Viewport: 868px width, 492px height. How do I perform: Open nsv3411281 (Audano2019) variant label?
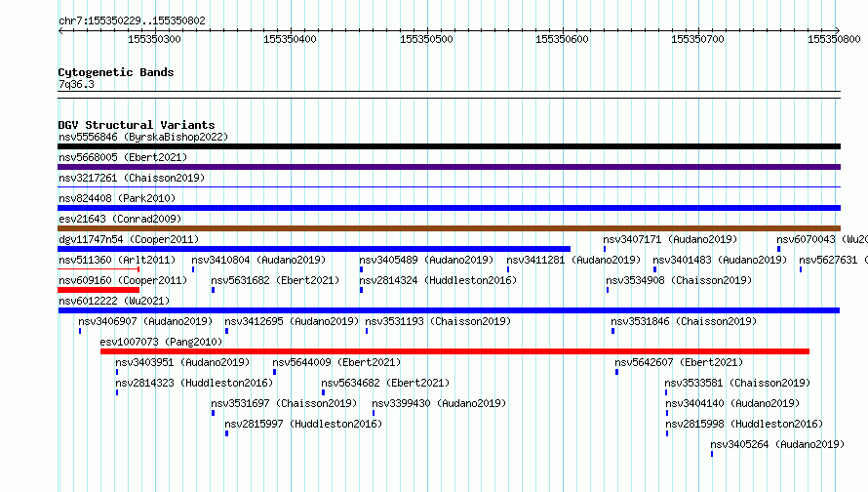(x=573, y=260)
